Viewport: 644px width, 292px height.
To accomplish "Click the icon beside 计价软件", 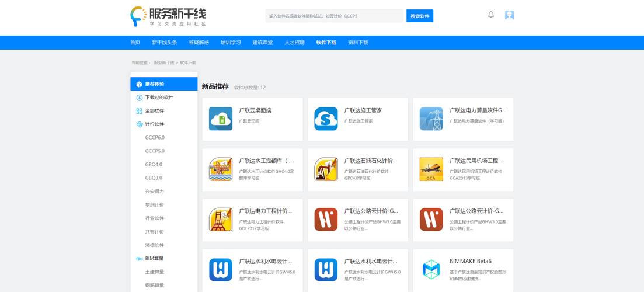I will point(139,124).
